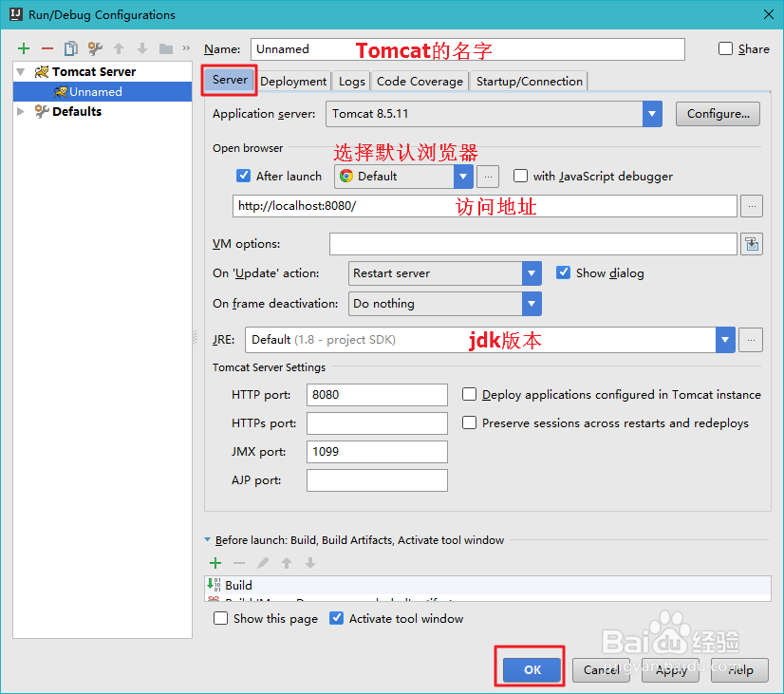Click Help button
The image size is (784, 694).
click(x=740, y=669)
